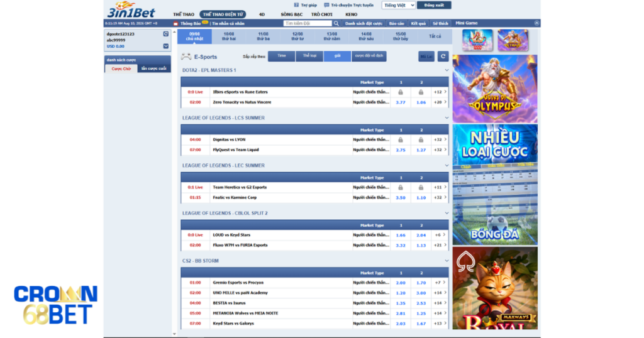Click the search magnifier icon
Screen dimensions: 644x338
tap(336, 23)
